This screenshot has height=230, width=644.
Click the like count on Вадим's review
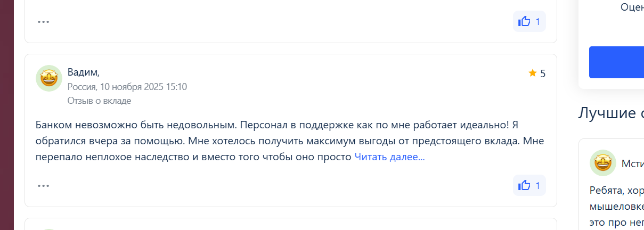(537, 186)
